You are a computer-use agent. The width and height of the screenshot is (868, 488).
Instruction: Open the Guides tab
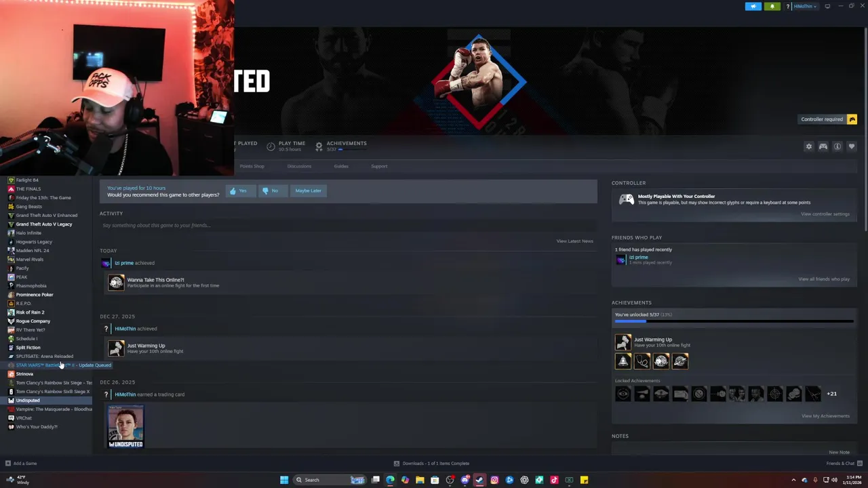pyautogui.click(x=341, y=166)
